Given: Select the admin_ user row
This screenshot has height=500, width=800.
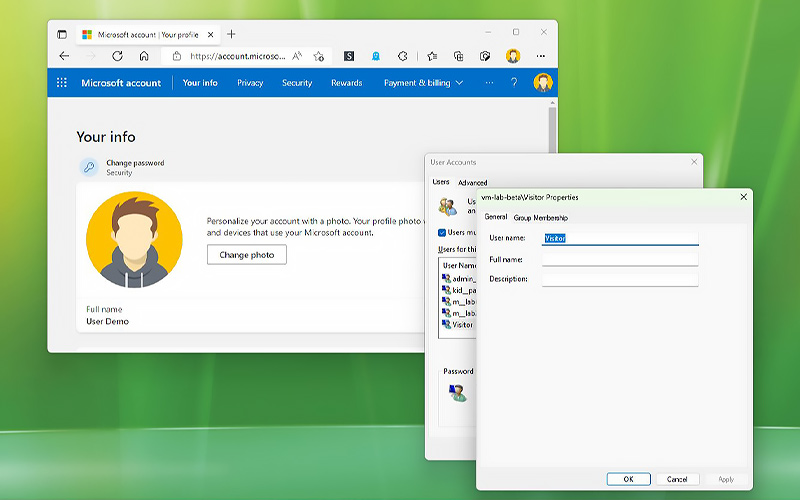Looking at the screenshot, I should click(x=458, y=279).
